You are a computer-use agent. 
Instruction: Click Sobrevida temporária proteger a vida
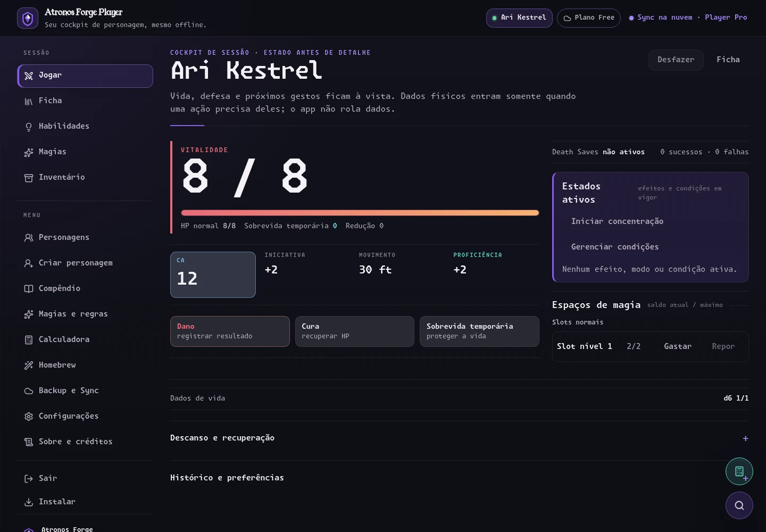[x=479, y=331]
